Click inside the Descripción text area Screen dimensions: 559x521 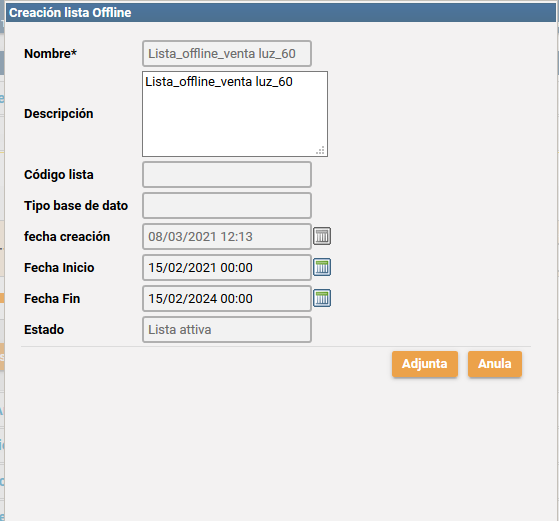pyautogui.click(x=235, y=114)
